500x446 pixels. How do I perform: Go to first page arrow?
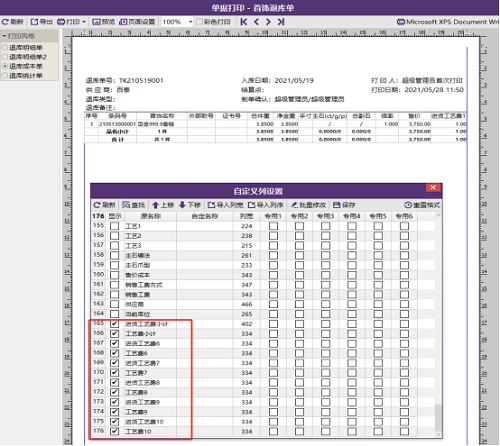pyautogui.click(x=244, y=22)
